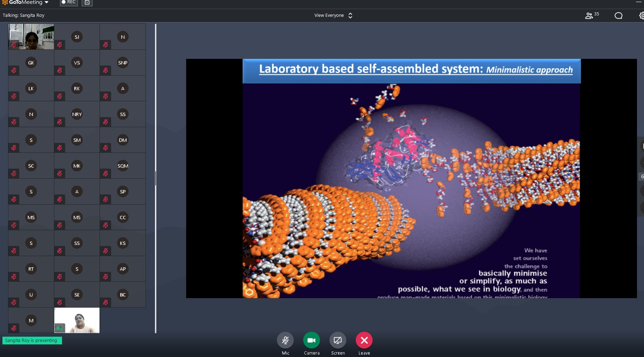Image resolution: width=644 pixels, height=357 pixels.
Task: Click the SNP participant avatar
Action: pos(123,63)
